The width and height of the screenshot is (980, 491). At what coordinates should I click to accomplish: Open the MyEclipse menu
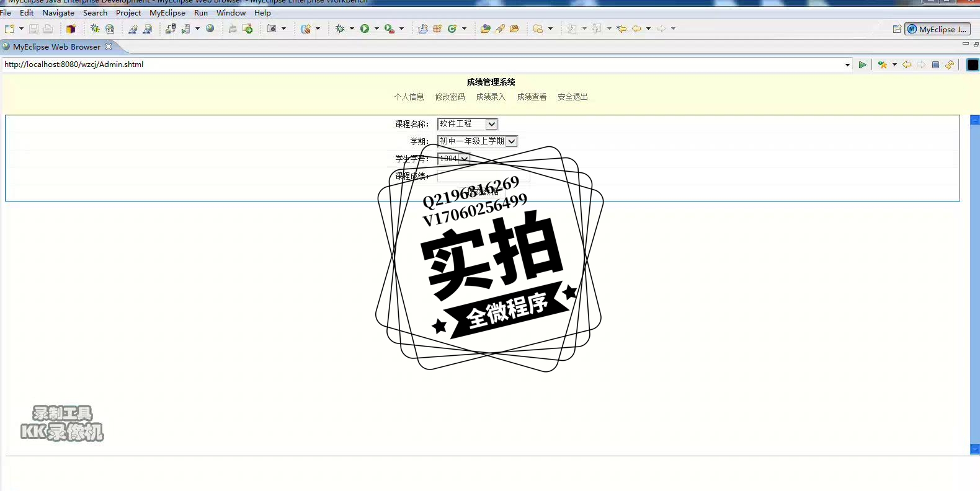[167, 12]
